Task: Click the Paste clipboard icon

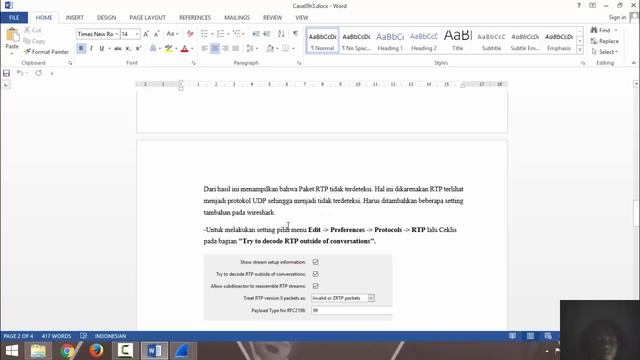Action: click(12, 35)
